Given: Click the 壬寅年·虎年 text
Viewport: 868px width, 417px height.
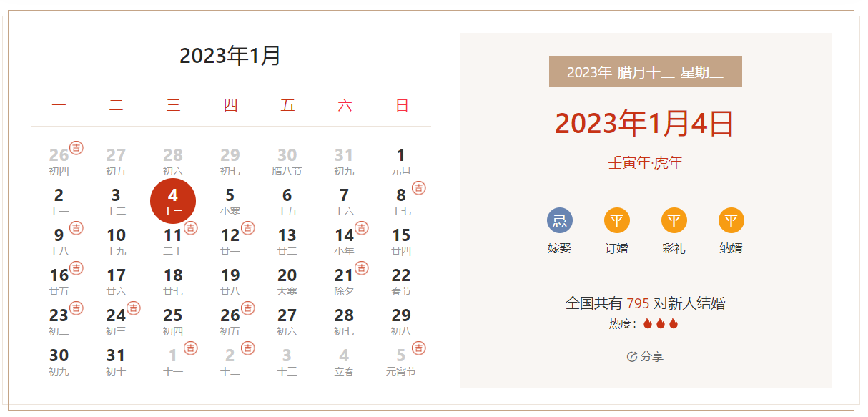Looking at the screenshot, I should coord(646,163).
